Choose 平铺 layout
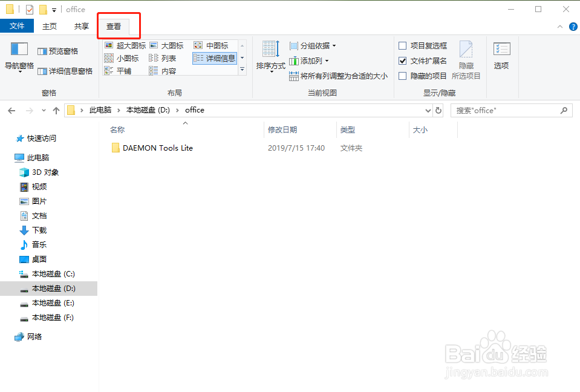The height and width of the screenshot is (392, 580). pyautogui.click(x=118, y=71)
